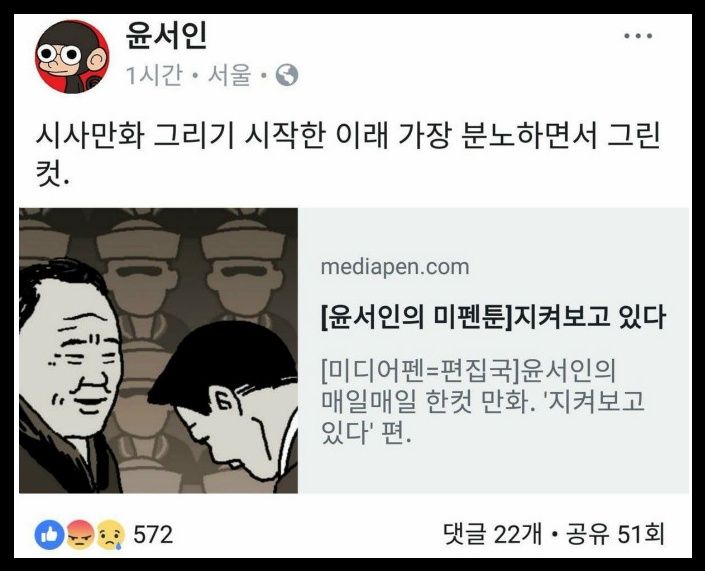Open the 윤서인 author name link
The height and width of the screenshot is (571, 705).
[166, 36]
